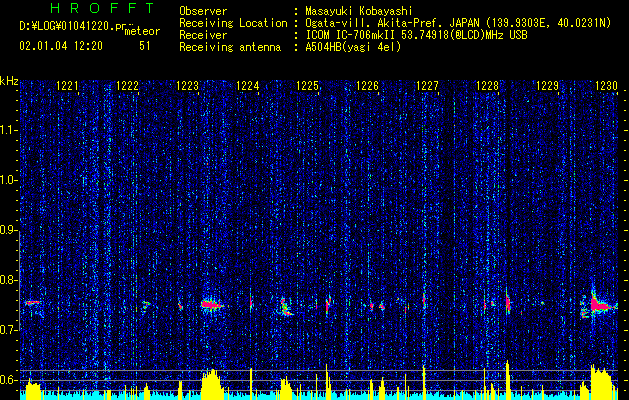This screenshot has width=629, height=400.
Task: Click the date stamp 02.01.04 12:20
Action: (61, 46)
